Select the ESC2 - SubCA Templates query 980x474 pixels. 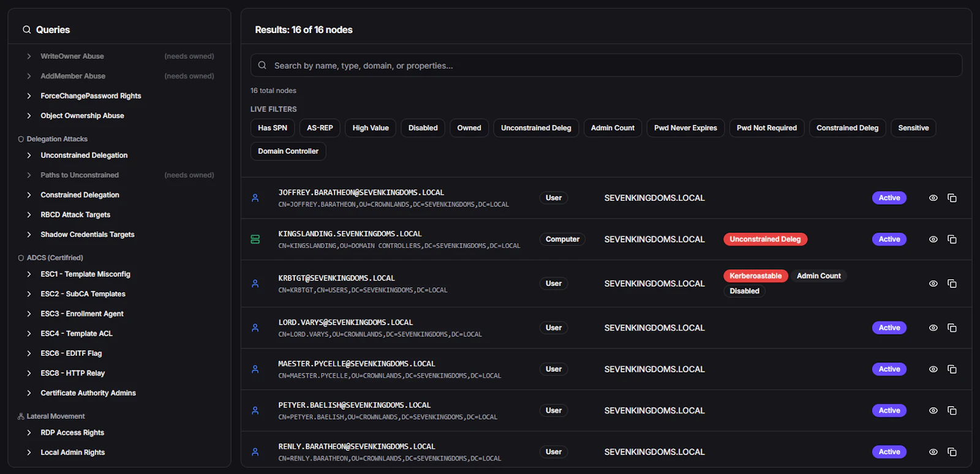coord(83,294)
